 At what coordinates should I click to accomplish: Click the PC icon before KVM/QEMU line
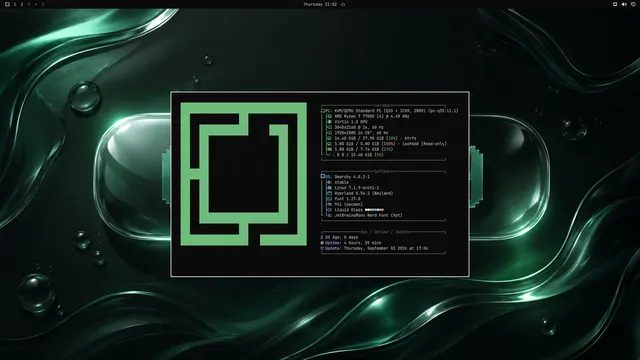[323, 111]
